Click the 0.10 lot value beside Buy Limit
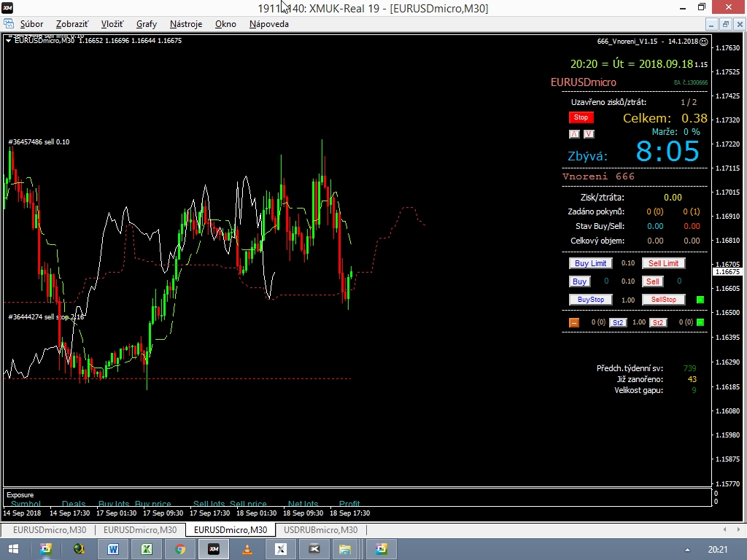Viewport: 747px width, 560px height. pyautogui.click(x=628, y=263)
